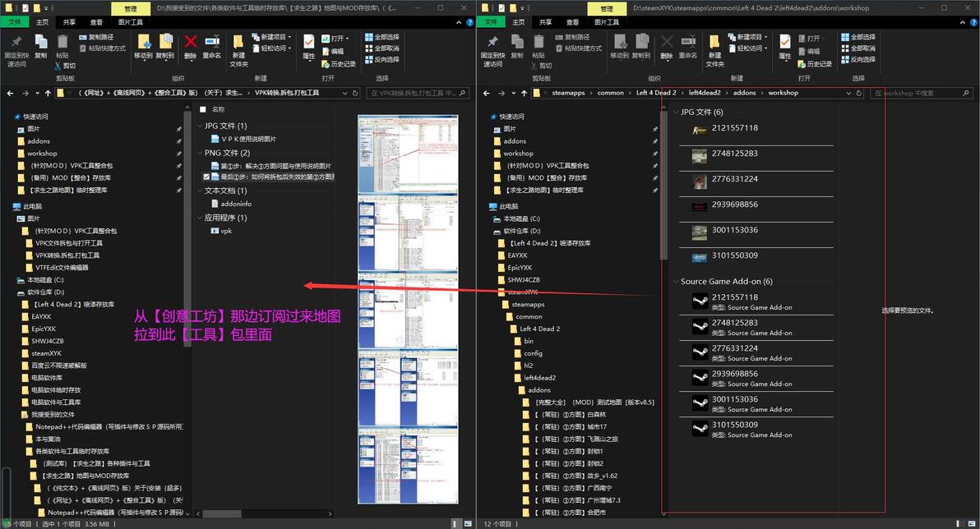980x529 pixels.
Task: Click History (历史记录) in right window ribbon
Action: pos(815,64)
